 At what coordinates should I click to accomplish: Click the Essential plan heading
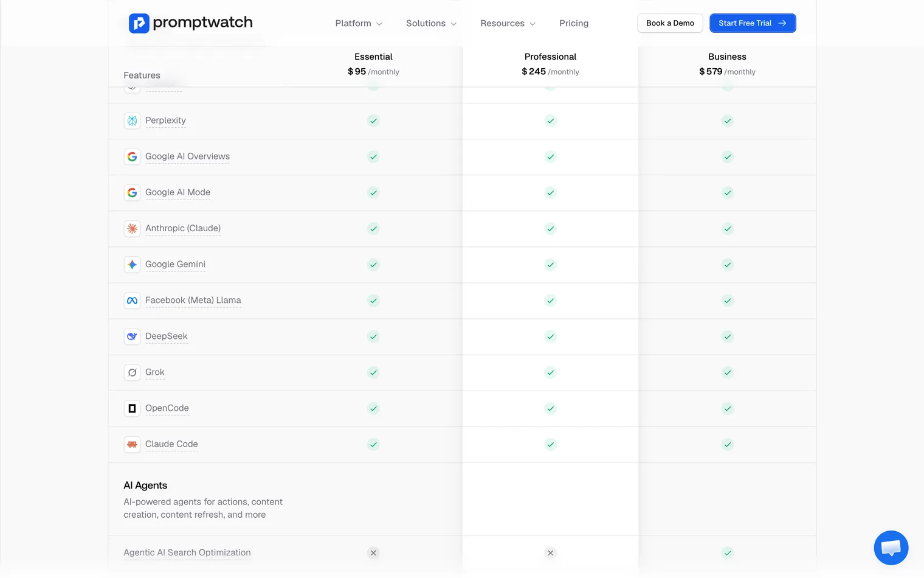373,57
